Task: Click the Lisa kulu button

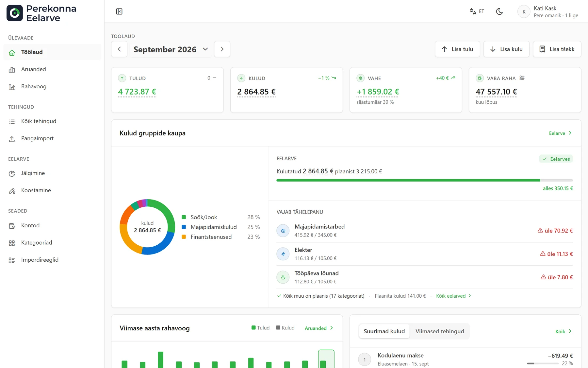Action: 506,49
